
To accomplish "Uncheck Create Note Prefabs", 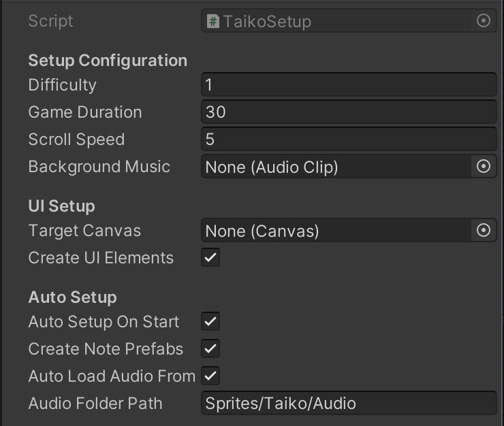I will [x=210, y=348].
